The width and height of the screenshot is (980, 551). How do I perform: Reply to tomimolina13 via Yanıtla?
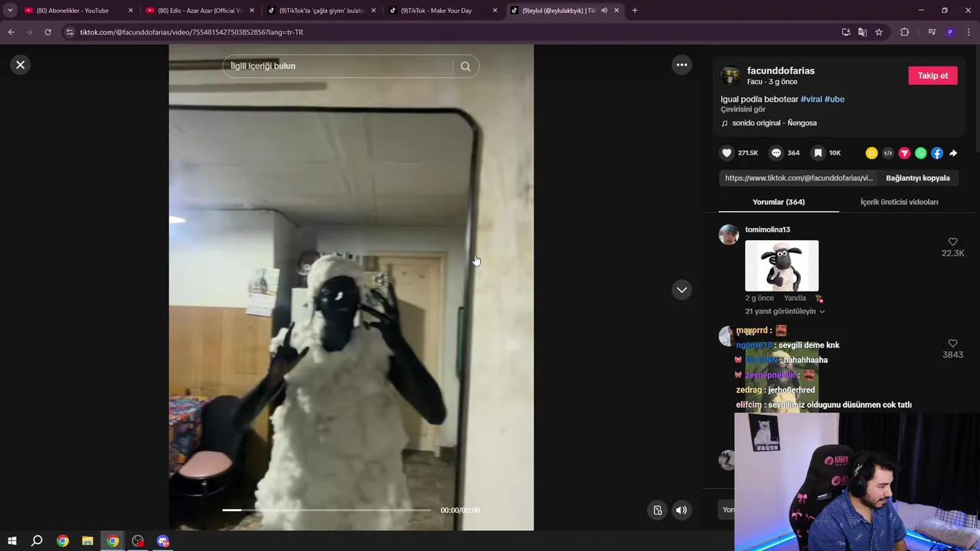coord(795,298)
